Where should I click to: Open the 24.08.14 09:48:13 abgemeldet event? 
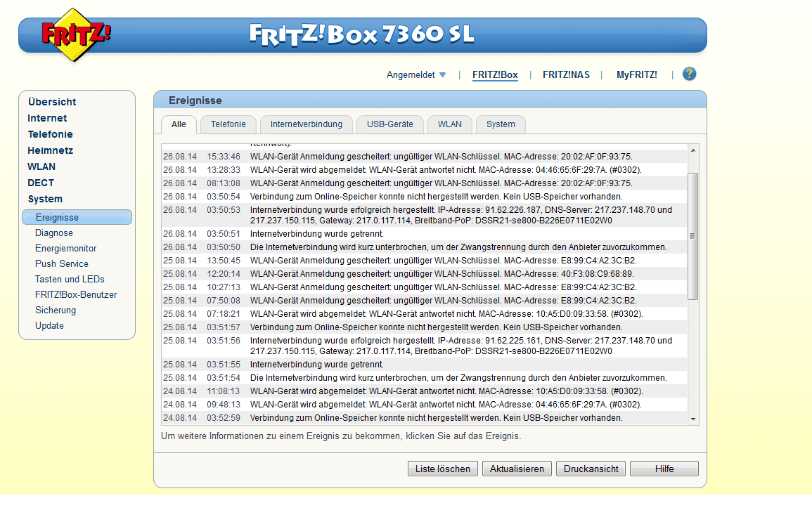(x=424, y=405)
